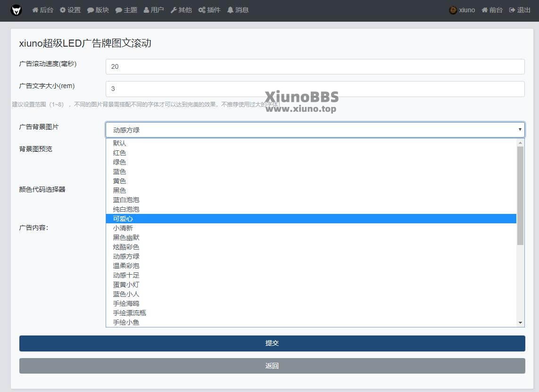Open the 其他 menu item
539x392 pixels.
[182, 10]
